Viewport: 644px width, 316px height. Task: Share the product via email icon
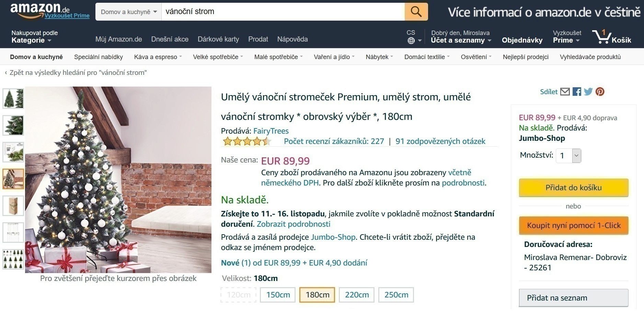coord(565,92)
